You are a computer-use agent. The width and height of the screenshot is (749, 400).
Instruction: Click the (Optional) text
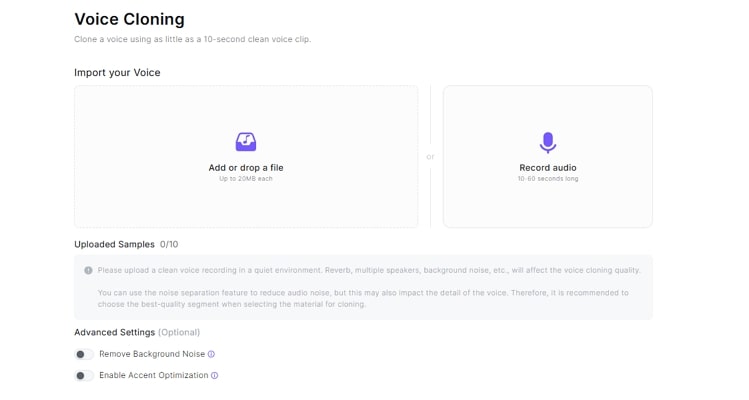point(179,332)
